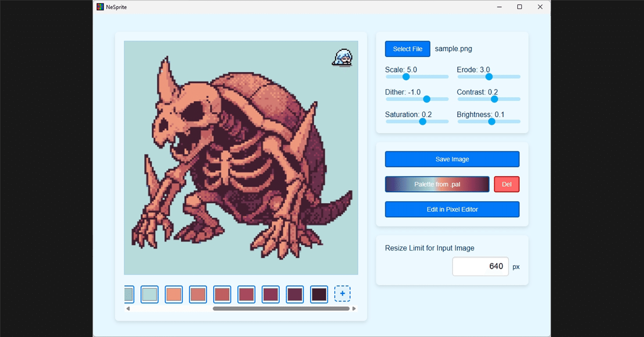
Task: Click the plus icon to add palette color
Action: (343, 294)
